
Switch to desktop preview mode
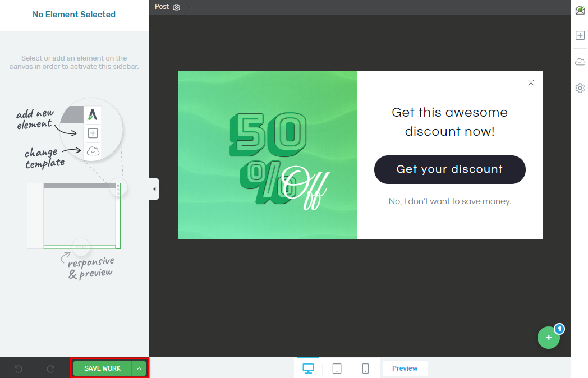point(307,368)
